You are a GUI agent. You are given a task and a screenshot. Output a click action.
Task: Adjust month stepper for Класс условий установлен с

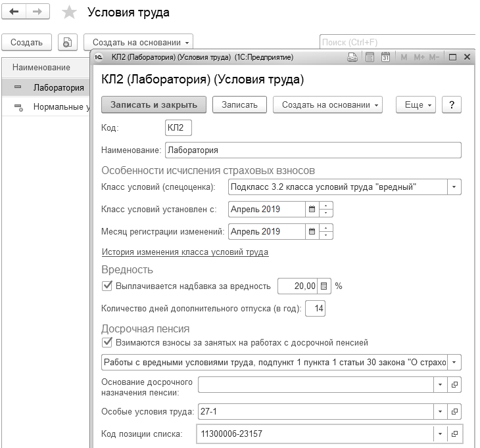[x=326, y=209]
